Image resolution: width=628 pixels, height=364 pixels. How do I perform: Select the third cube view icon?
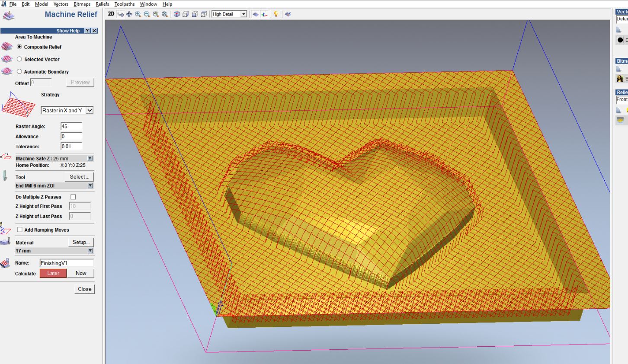(195, 14)
